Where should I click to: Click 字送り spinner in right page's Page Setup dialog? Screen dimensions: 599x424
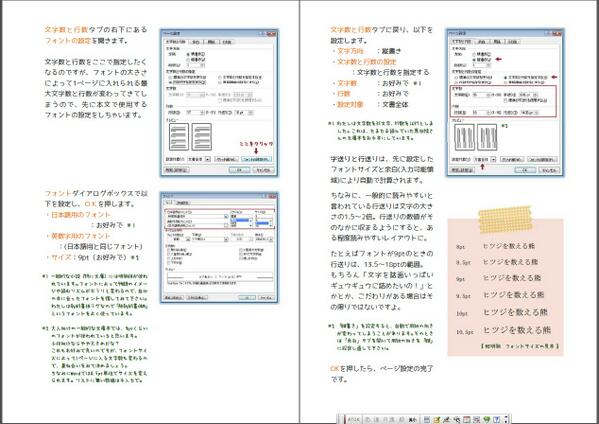(x=528, y=95)
